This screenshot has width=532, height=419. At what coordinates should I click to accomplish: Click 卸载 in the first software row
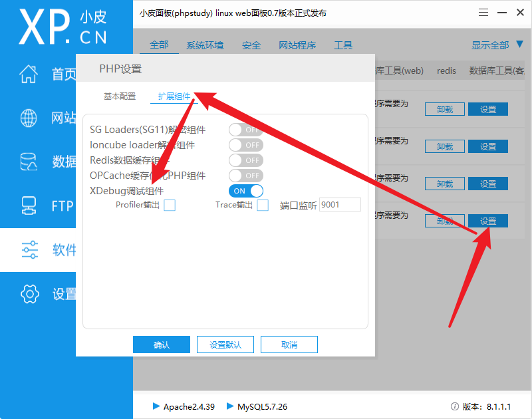click(x=445, y=109)
